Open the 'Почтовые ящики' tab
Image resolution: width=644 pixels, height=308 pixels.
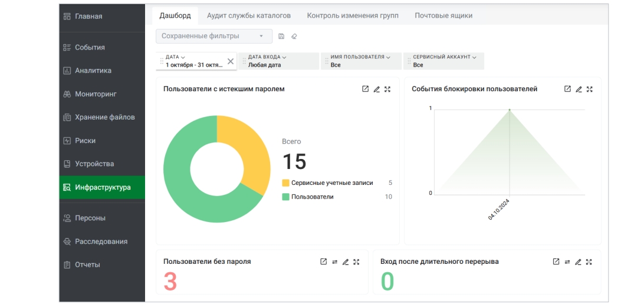pos(443,16)
